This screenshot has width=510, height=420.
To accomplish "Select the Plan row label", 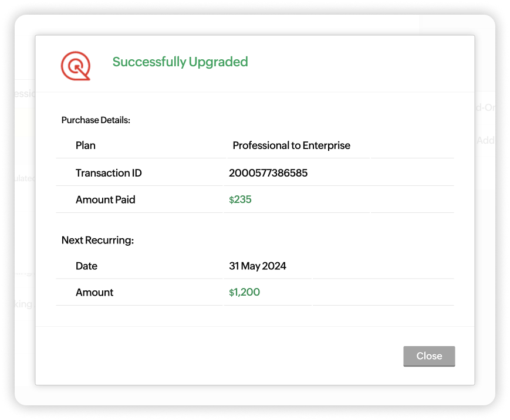I will [86, 145].
